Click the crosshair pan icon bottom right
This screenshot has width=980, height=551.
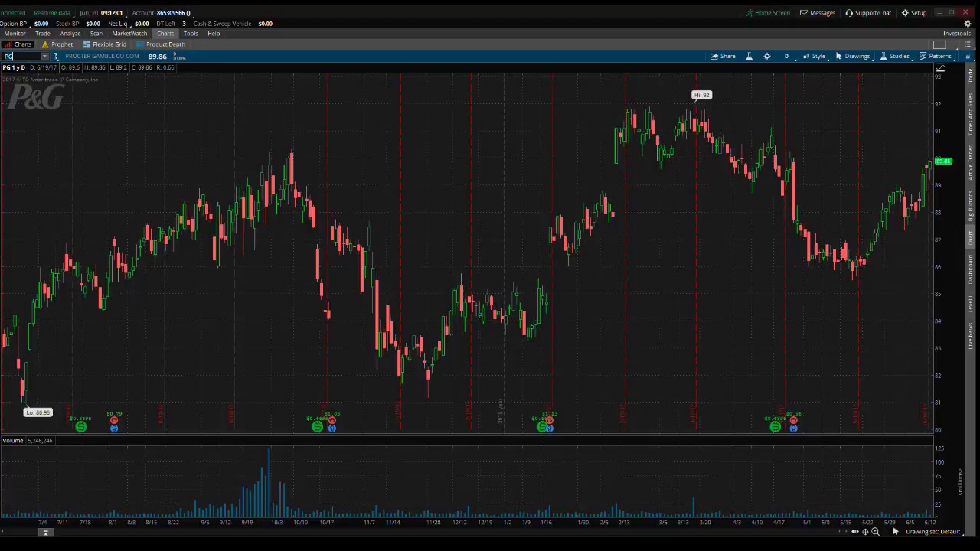pyautogui.click(x=865, y=532)
